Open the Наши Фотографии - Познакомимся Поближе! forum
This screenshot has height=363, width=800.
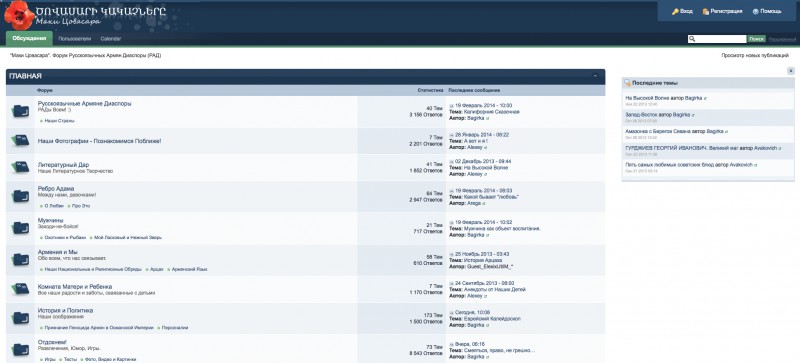tap(99, 140)
